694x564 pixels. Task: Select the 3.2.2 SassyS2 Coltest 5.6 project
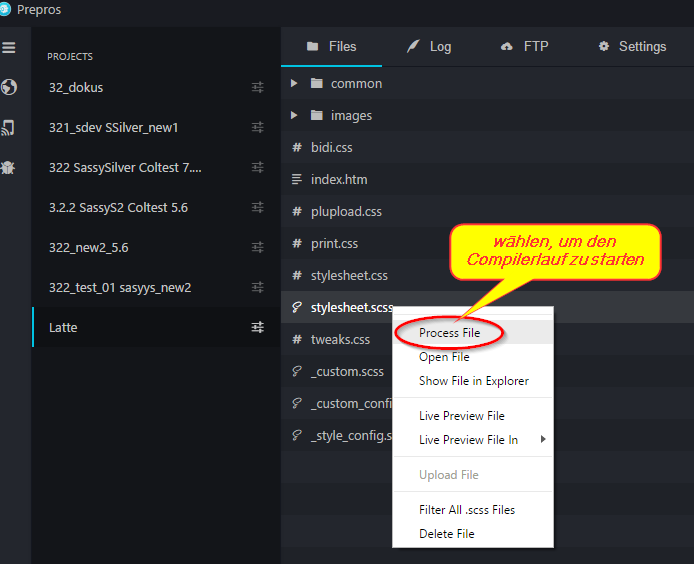tap(118, 208)
